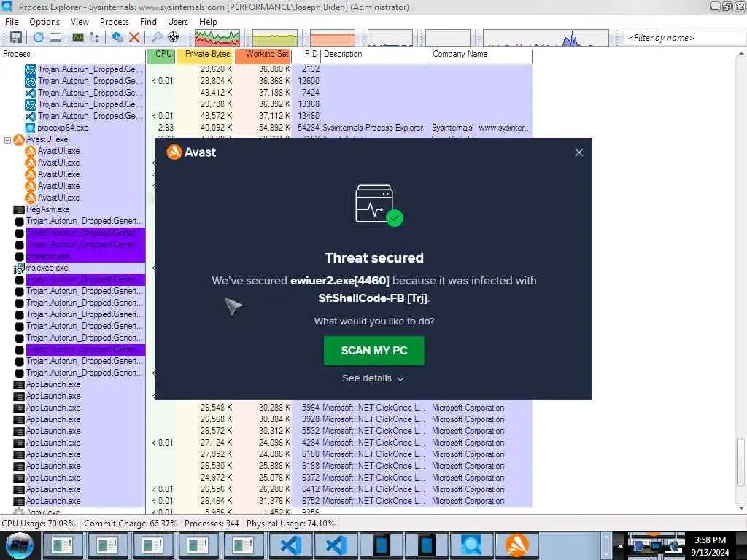Sort by the Process column header
Viewport: 747px width, 560px height.
click(x=72, y=54)
